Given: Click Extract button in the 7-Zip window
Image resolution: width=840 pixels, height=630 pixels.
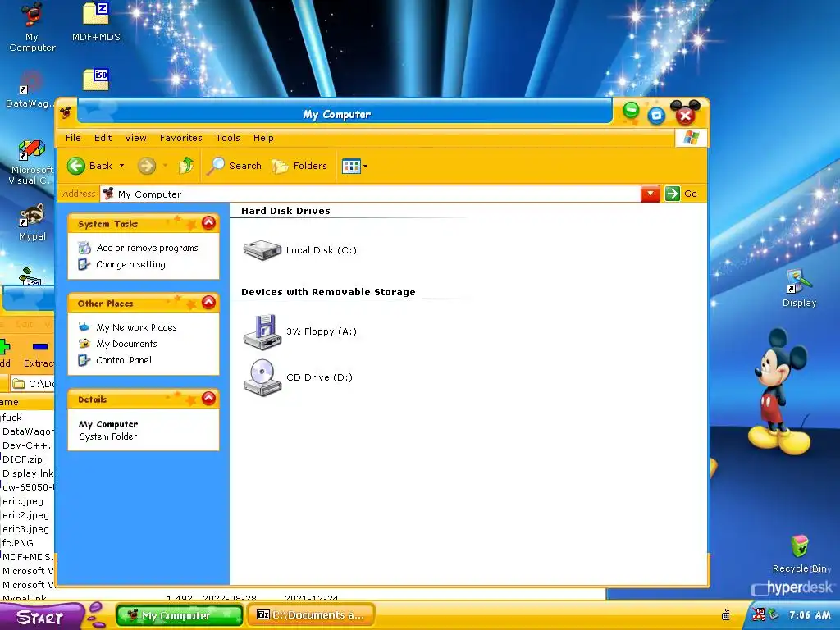Looking at the screenshot, I should pos(39,354).
